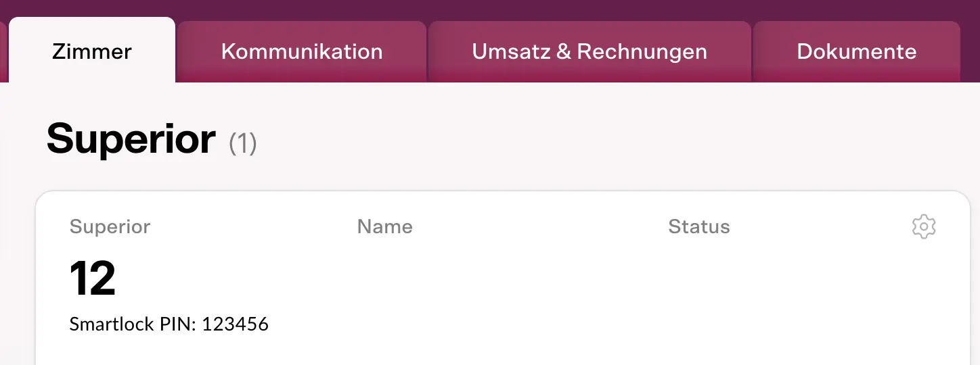
Task: Go to Umsatz & Rechnungen tab
Action: pos(589,51)
